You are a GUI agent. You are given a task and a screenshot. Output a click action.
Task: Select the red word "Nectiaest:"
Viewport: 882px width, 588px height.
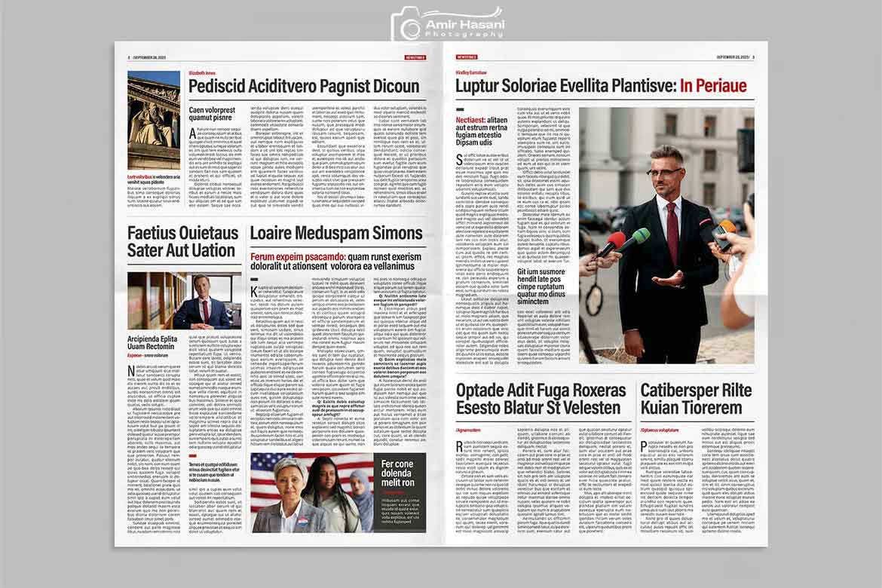click(470, 121)
